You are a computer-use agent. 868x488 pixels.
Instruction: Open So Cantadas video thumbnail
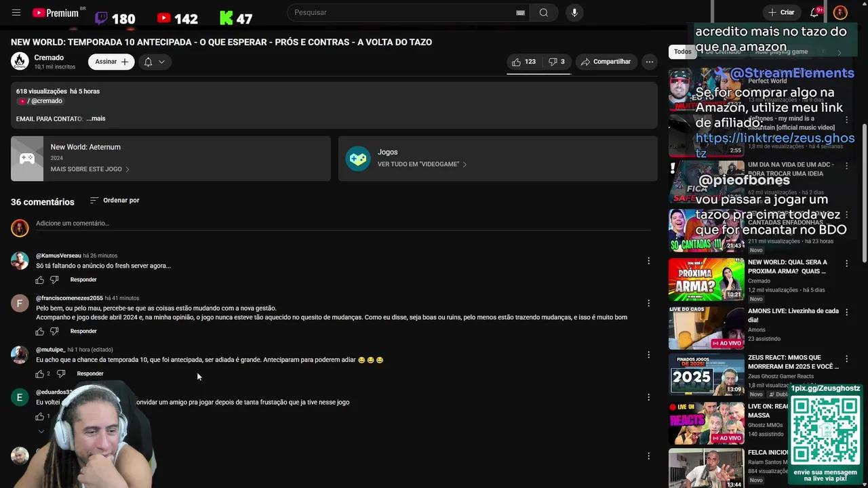click(x=707, y=230)
